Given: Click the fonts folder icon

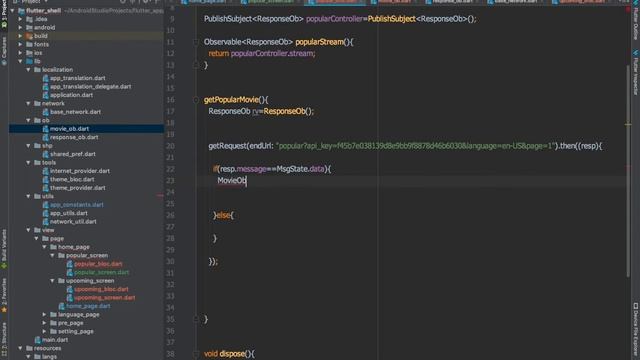Looking at the screenshot, I should [x=29, y=44].
